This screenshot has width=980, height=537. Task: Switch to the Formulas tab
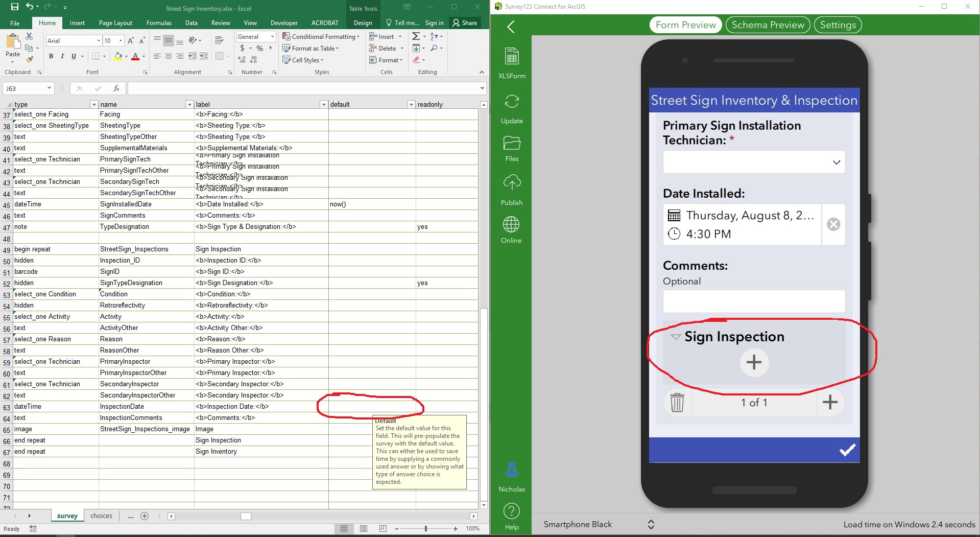[x=159, y=23]
